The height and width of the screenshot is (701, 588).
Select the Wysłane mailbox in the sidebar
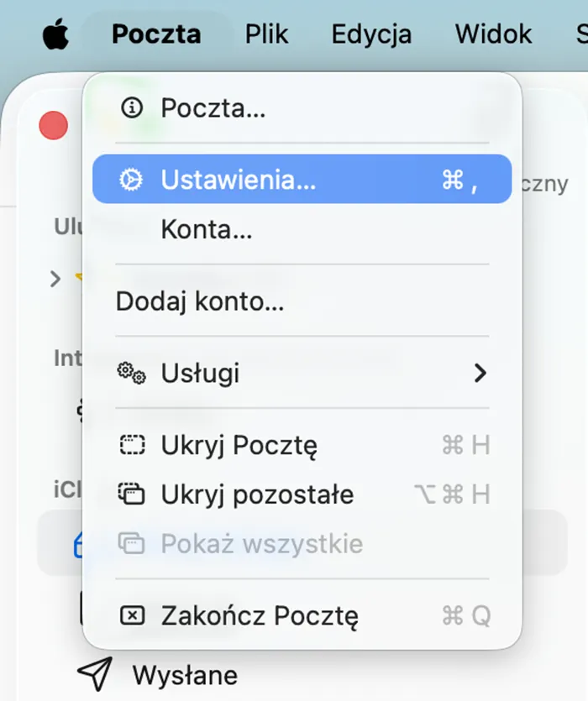(186, 674)
